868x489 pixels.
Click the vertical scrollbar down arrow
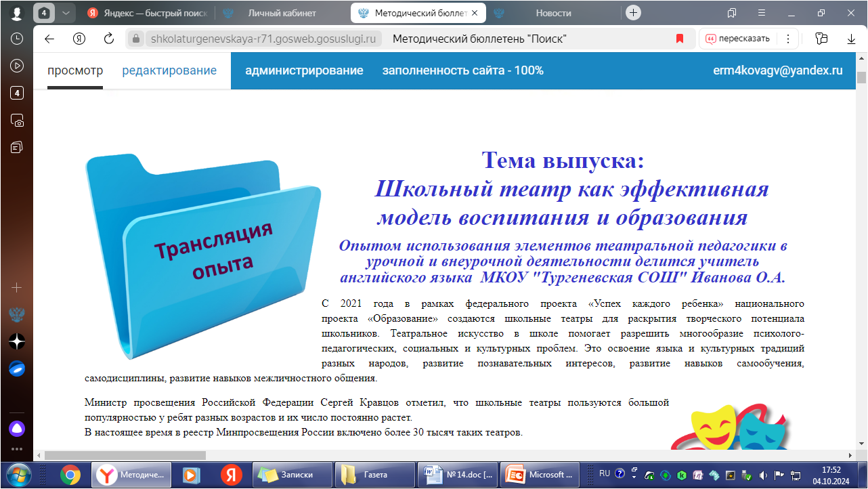tap(861, 444)
